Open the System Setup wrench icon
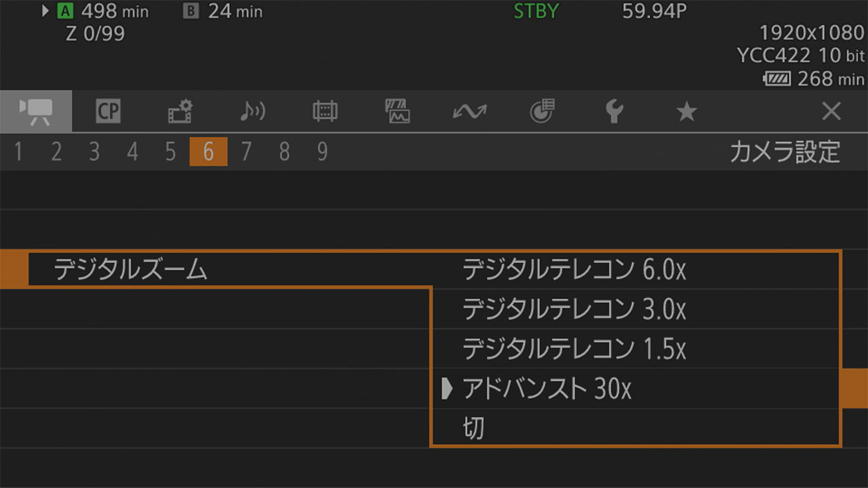Image resolution: width=868 pixels, height=488 pixels. (x=614, y=112)
